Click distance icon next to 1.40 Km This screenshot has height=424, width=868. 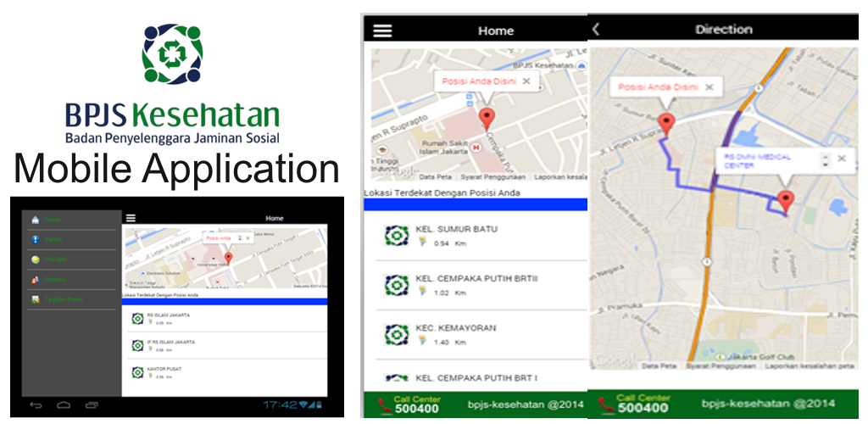click(422, 340)
